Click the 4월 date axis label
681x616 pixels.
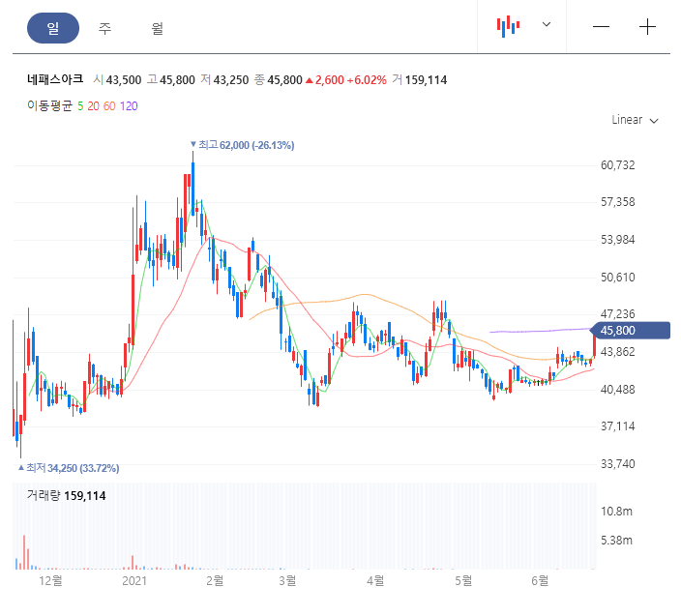tap(375, 581)
